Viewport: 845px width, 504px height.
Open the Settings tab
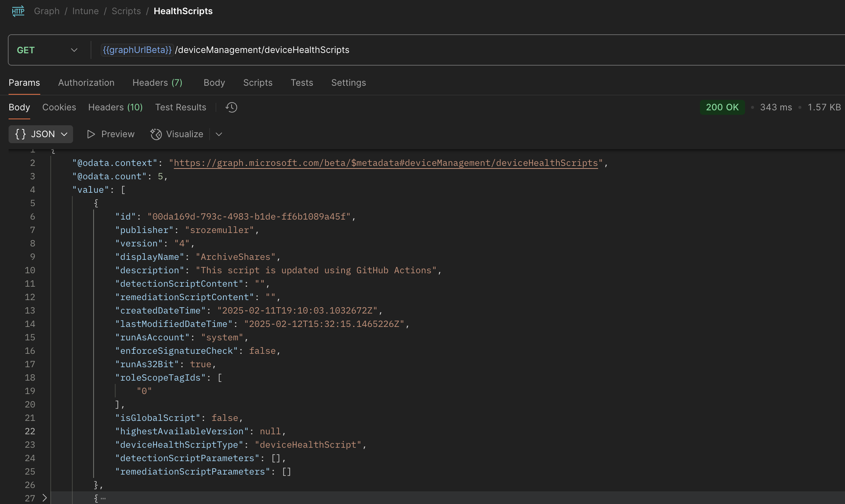point(348,83)
